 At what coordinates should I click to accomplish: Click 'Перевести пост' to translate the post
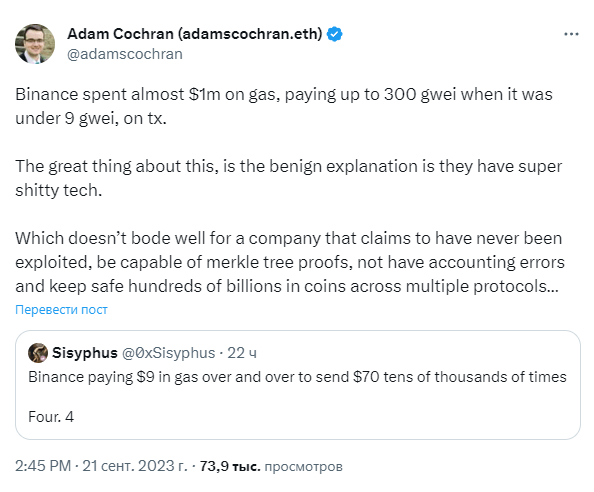(x=61, y=309)
